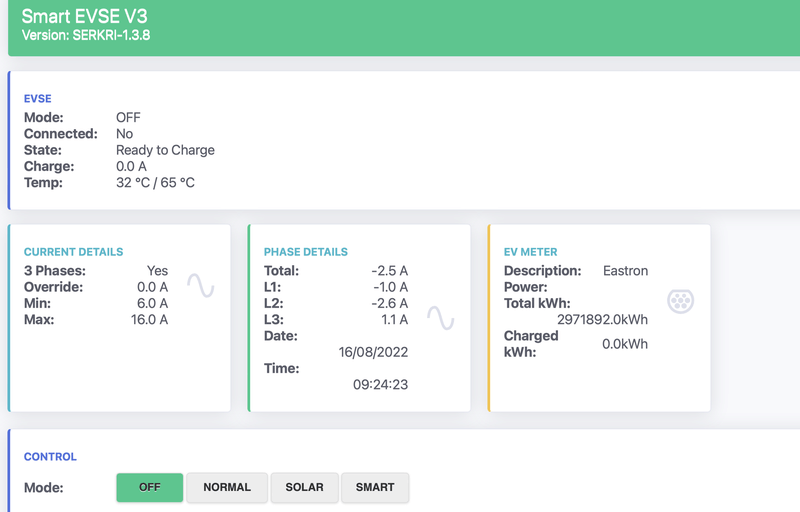Viewport: 800px width, 512px height.
Task: Click the CURRENT DETAILS card heading
Action: 73,252
